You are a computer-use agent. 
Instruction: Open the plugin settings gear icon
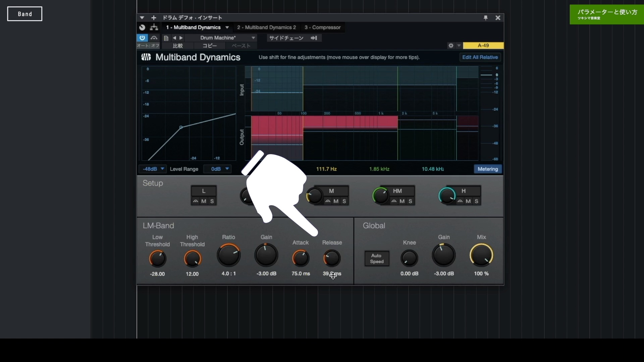(451, 46)
